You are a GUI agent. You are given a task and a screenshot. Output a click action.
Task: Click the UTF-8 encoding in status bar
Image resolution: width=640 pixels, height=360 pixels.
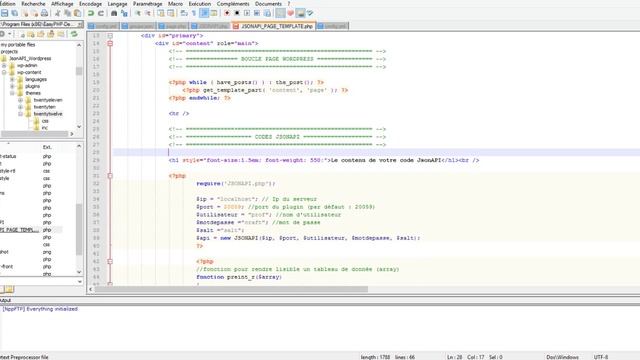tap(601, 357)
